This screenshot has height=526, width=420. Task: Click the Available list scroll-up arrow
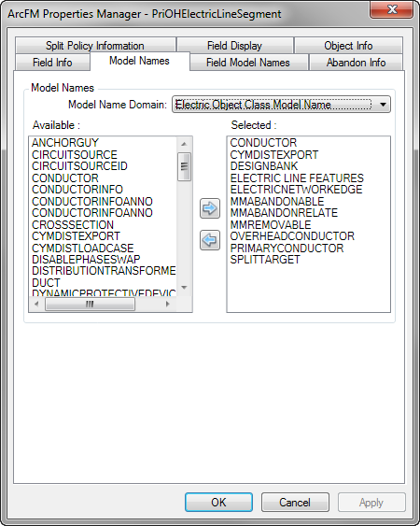tap(184, 144)
